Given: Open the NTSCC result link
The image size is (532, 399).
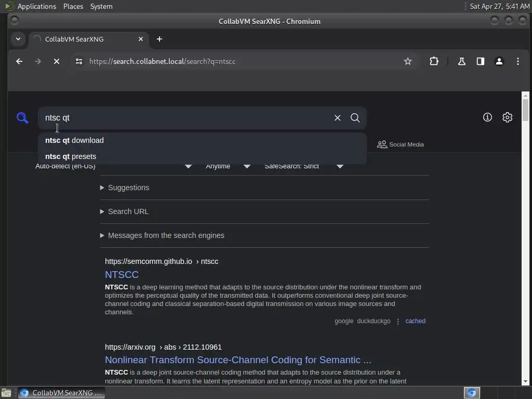Looking at the screenshot, I should point(122,274).
